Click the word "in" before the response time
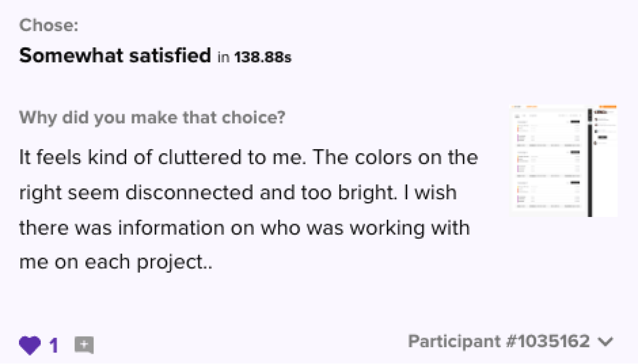The width and height of the screenshot is (638, 364). coord(223,58)
